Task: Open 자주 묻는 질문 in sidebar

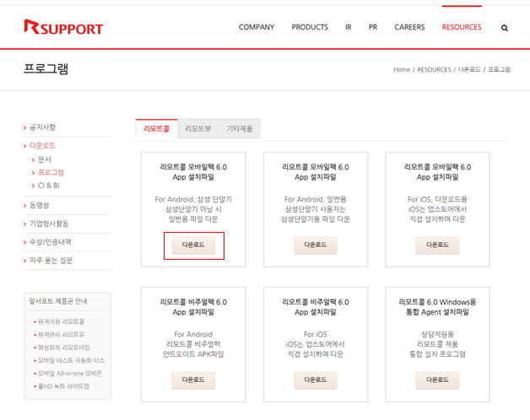Action: coord(51,261)
